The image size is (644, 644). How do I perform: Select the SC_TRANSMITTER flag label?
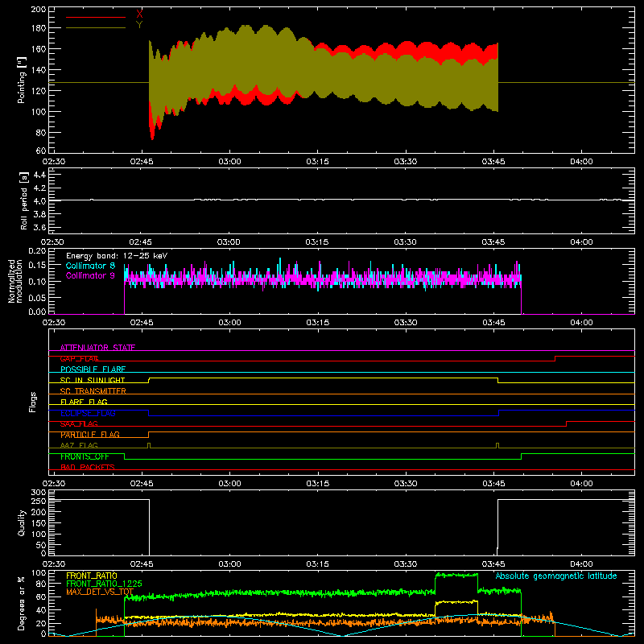point(93,391)
